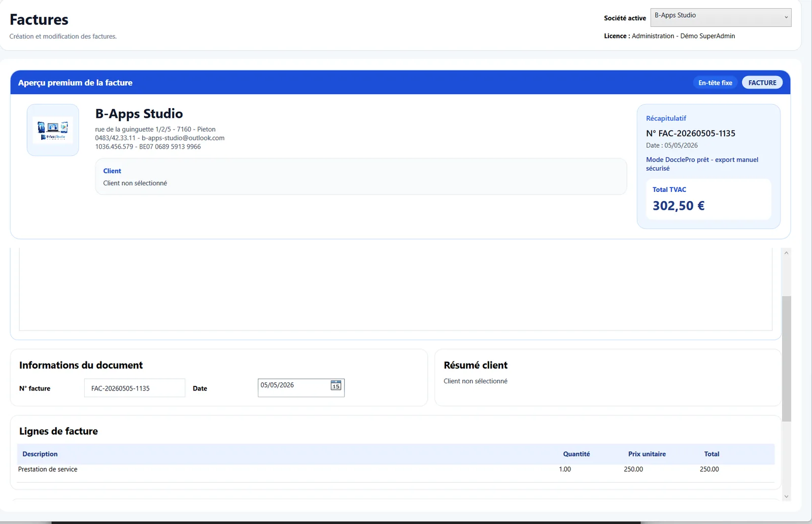812x524 pixels.
Task: Click the 'Date : 05/05/2026' recap text
Action: pos(672,145)
